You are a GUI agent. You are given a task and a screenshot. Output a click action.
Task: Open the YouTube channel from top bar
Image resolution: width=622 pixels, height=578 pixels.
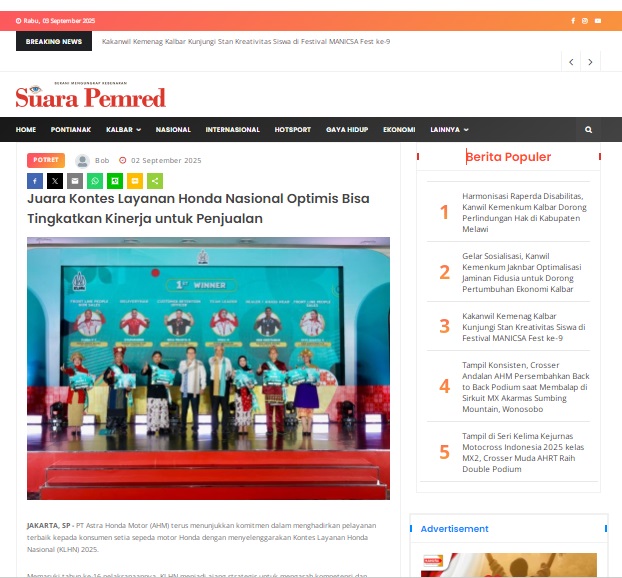coord(598,21)
